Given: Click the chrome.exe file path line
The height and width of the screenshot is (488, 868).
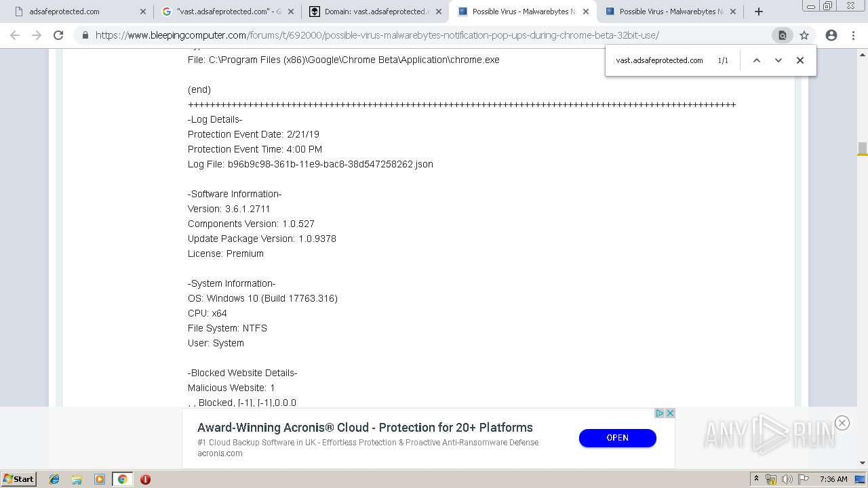Looking at the screenshot, I should (344, 60).
